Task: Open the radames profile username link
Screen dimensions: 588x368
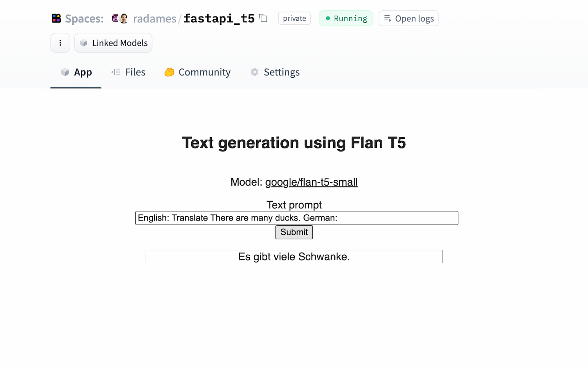Action: [x=154, y=19]
